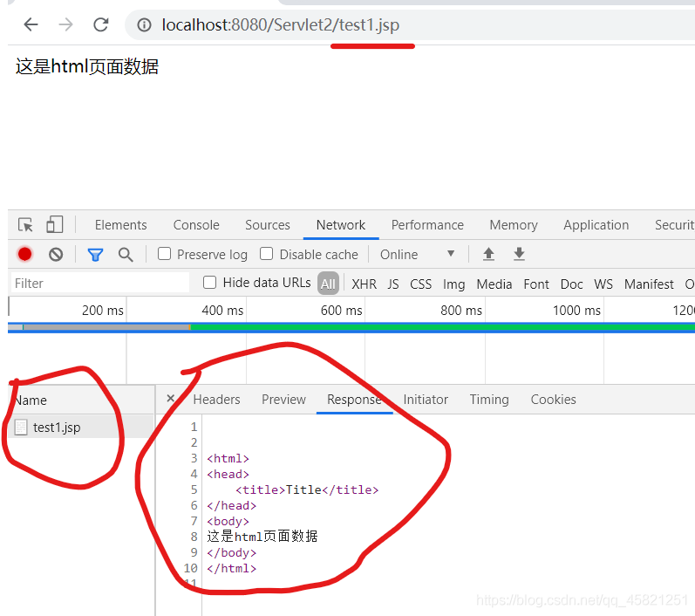The width and height of the screenshot is (695, 616).
Task: Focus the network Filter text field
Action: [100, 283]
